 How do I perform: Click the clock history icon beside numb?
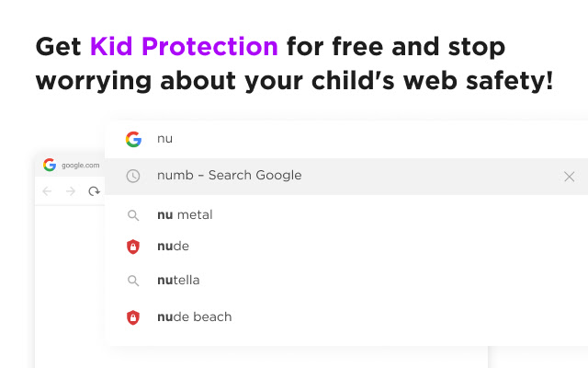point(133,176)
